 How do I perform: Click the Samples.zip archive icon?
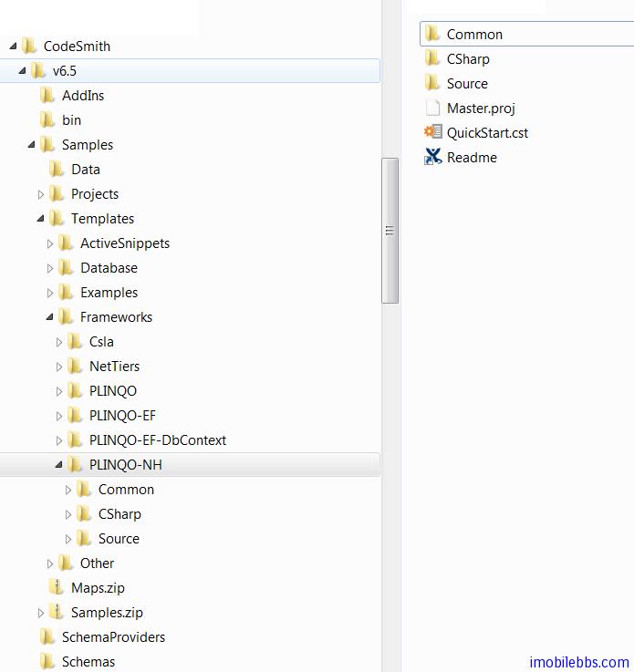(57, 613)
